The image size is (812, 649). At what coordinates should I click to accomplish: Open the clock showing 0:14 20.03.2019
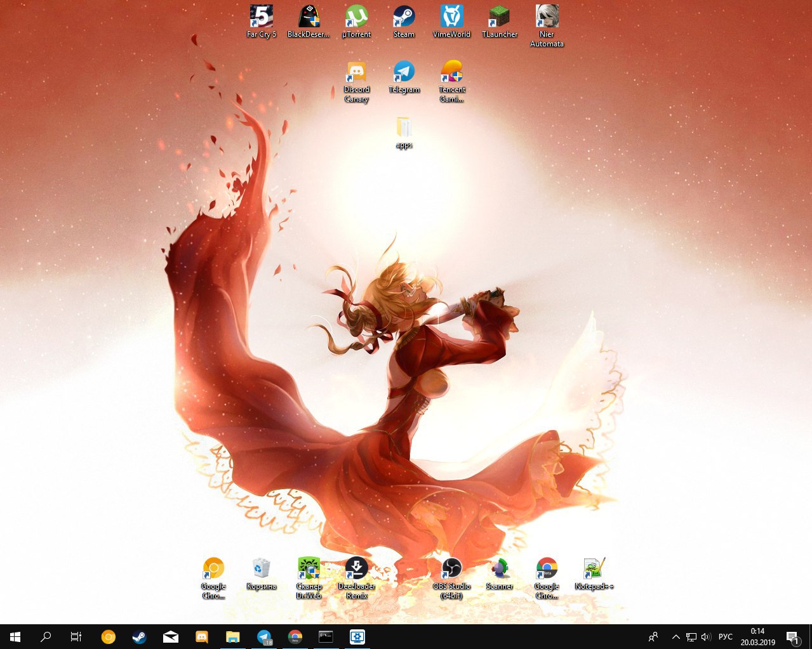[x=757, y=637]
